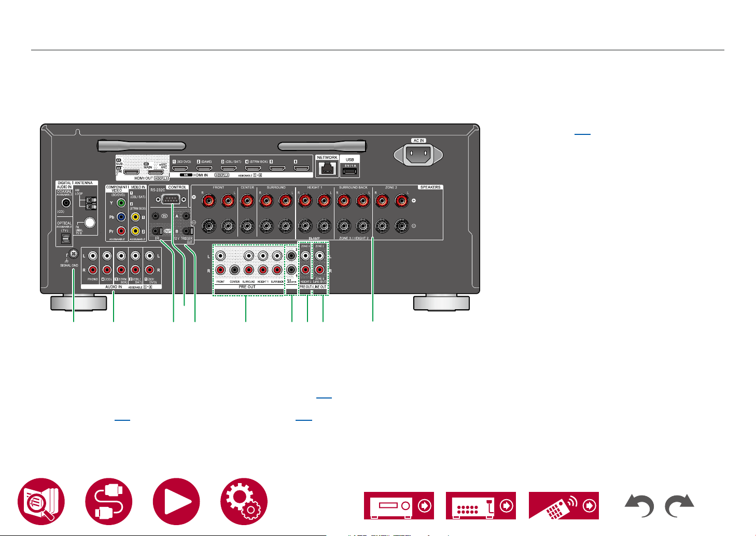Click the IR OUT jack
This screenshot has height=536, width=756.
coord(156,231)
